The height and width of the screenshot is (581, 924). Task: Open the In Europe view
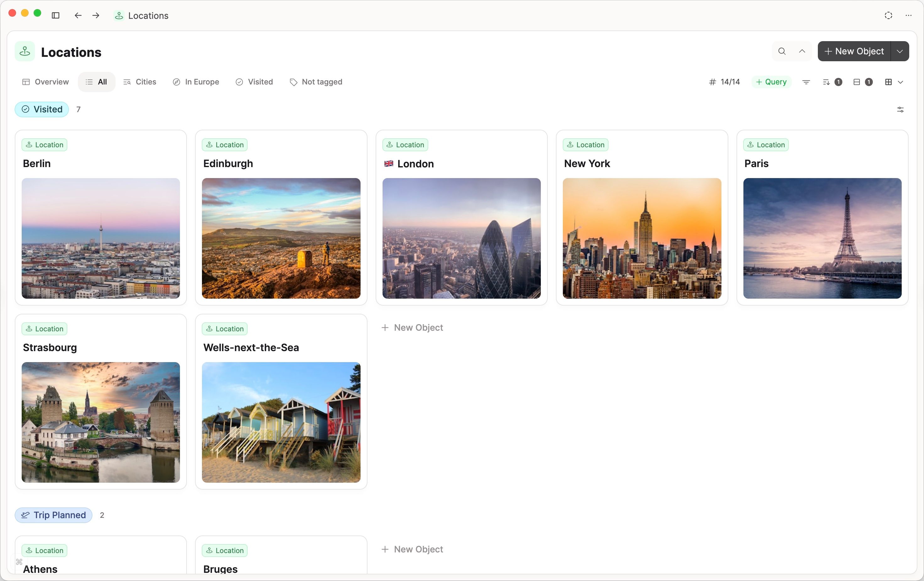[196, 82]
